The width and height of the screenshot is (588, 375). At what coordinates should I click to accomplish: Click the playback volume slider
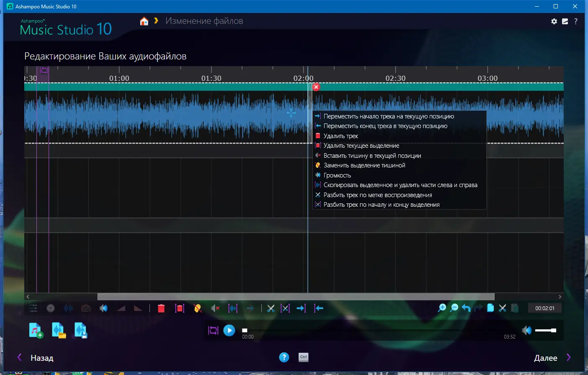(x=545, y=330)
